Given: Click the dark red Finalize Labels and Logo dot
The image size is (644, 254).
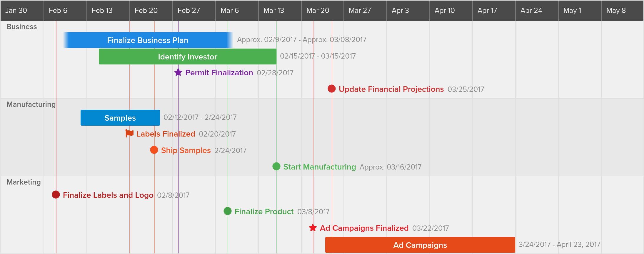Looking at the screenshot, I should 56,195.
